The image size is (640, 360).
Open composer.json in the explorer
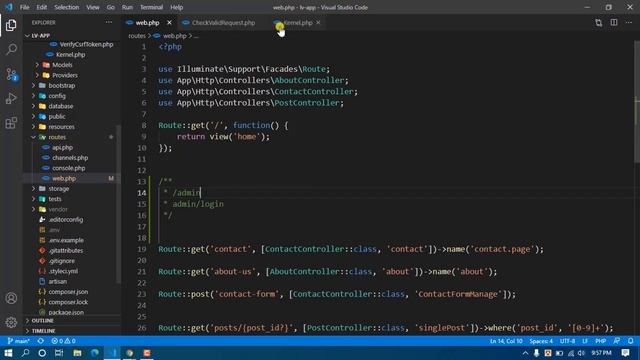click(x=68, y=292)
